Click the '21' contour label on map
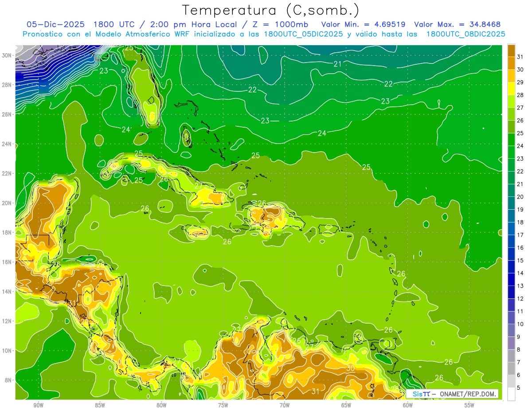 coord(337,64)
